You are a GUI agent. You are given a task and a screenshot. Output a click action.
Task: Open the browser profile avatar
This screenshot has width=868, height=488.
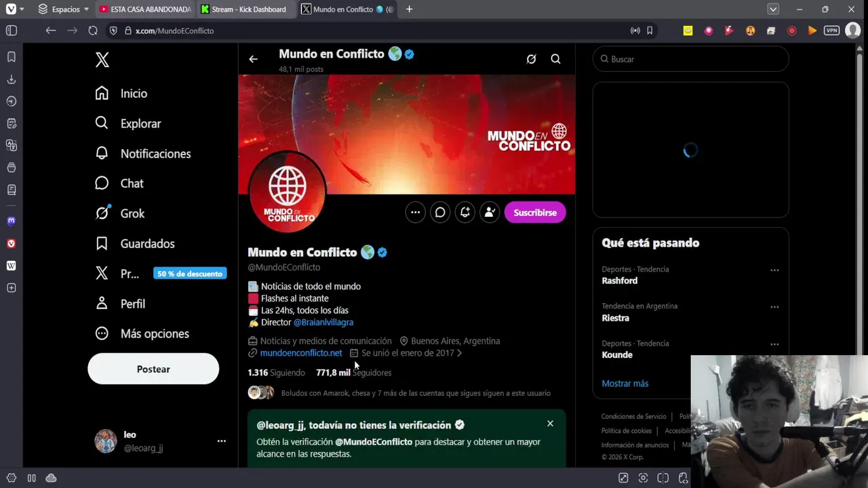(x=852, y=30)
